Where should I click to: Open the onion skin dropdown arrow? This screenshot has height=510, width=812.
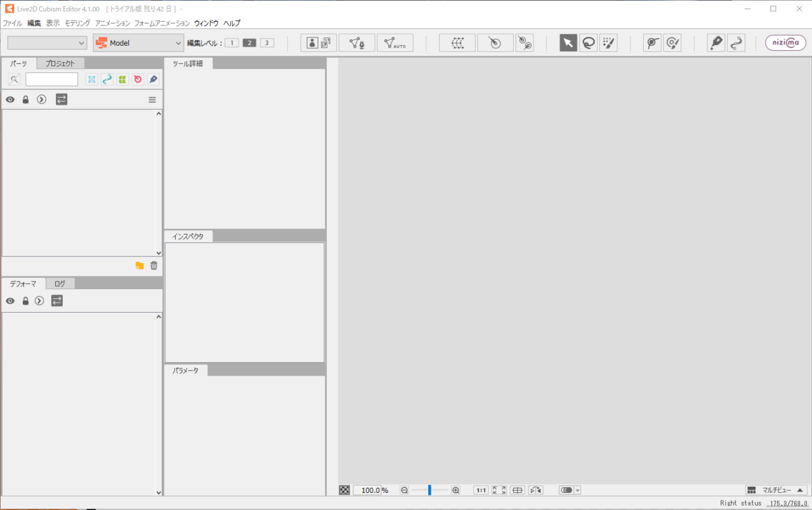point(577,490)
